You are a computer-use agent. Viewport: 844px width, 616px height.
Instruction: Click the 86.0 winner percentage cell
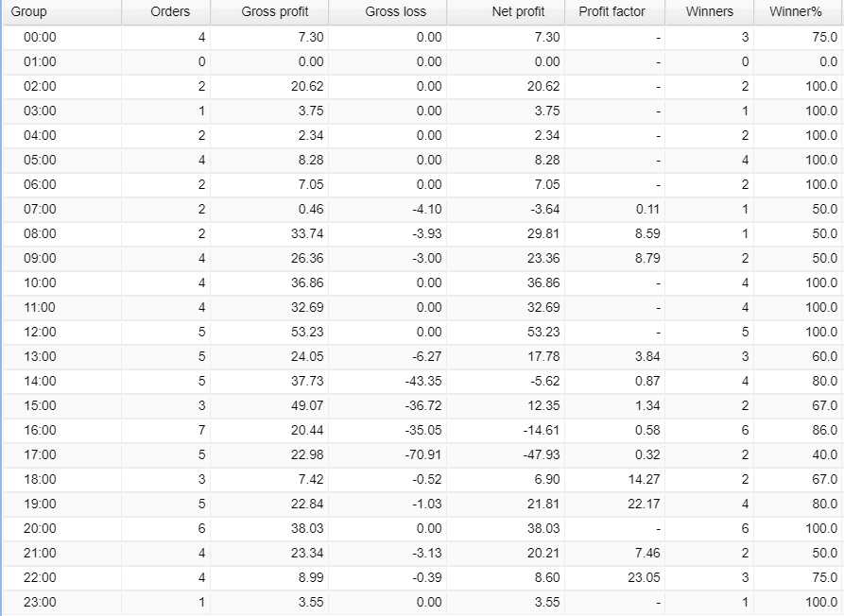(x=824, y=430)
